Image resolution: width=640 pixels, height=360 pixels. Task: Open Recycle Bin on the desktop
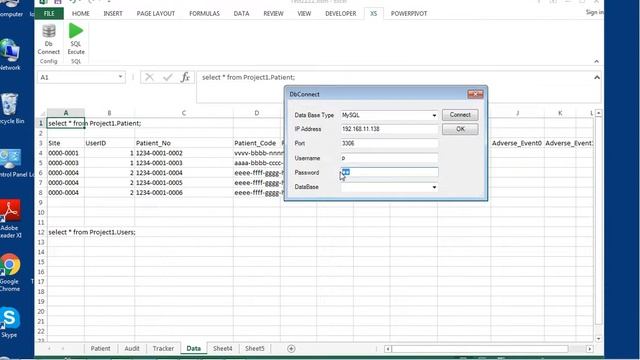[10, 109]
